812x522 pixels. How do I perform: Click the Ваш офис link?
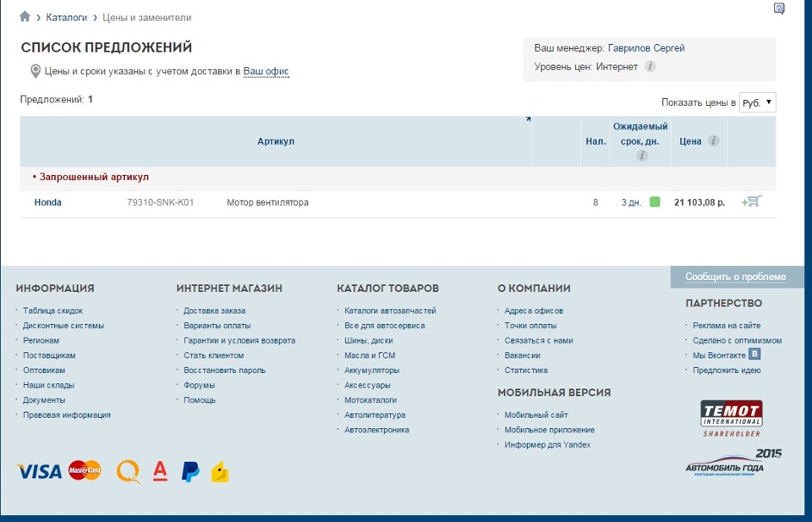click(266, 71)
